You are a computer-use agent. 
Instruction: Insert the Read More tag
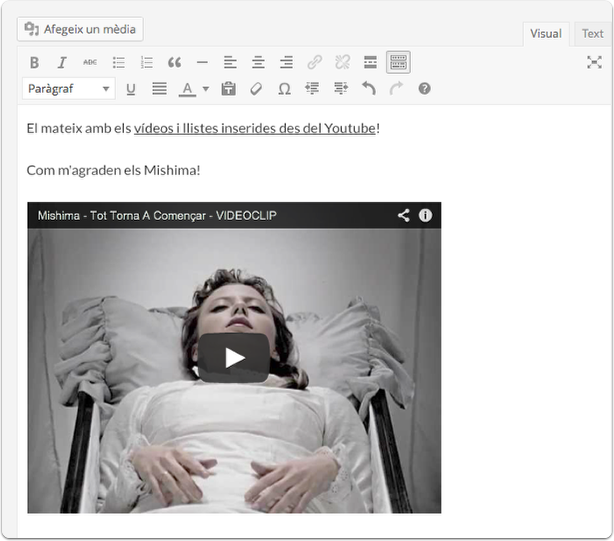(x=370, y=62)
